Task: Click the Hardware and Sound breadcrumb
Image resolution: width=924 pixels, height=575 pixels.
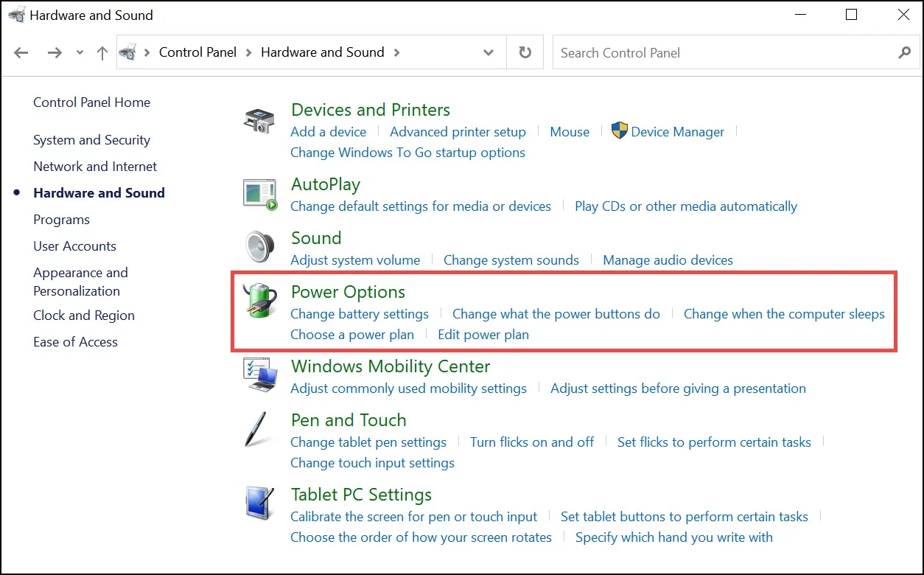Action: click(x=323, y=52)
